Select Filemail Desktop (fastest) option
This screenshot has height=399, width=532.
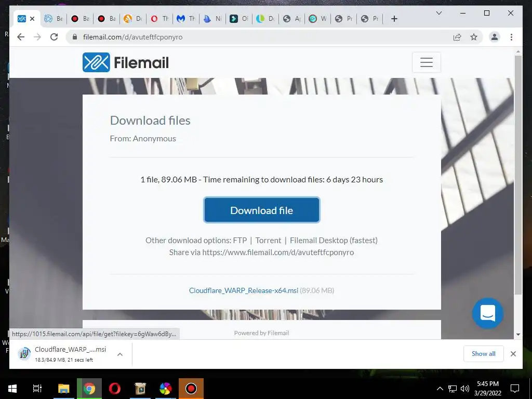pyautogui.click(x=334, y=241)
